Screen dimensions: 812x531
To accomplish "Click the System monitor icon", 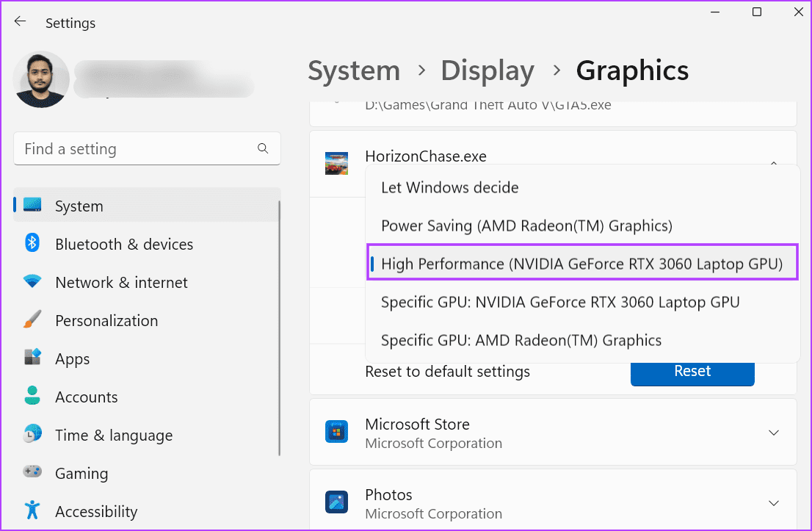I will (32, 205).
